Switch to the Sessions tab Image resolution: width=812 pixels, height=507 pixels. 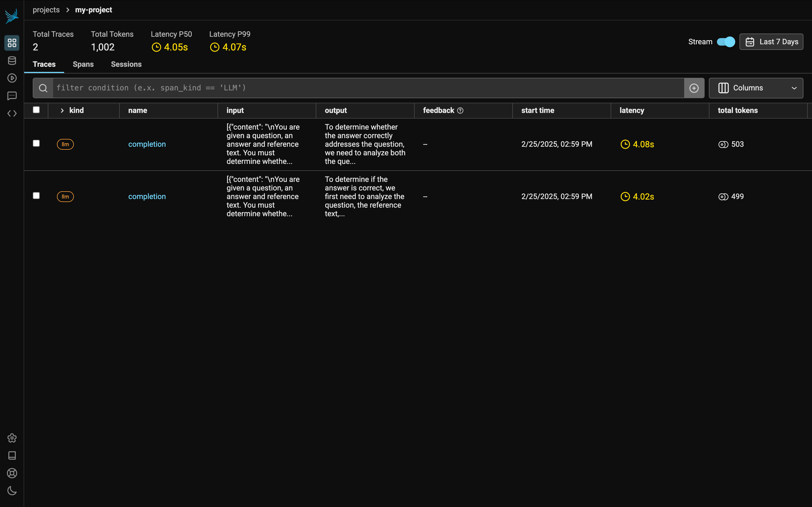click(x=126, y=64)
